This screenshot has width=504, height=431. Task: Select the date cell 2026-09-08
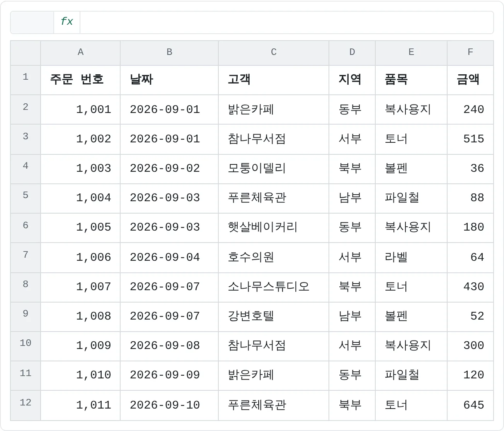(169, 346)
